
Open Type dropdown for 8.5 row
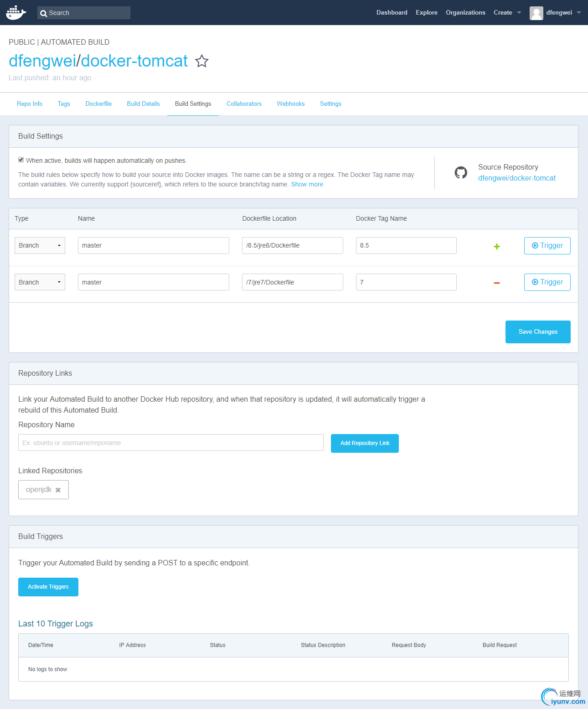click(40, 245)
